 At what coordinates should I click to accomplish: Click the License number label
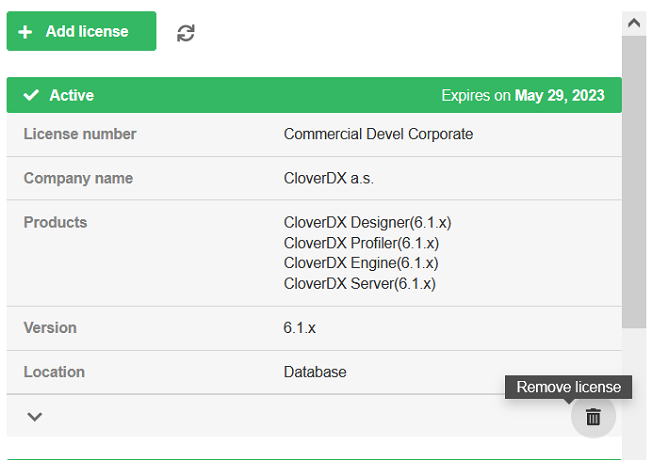coord(80,134)
